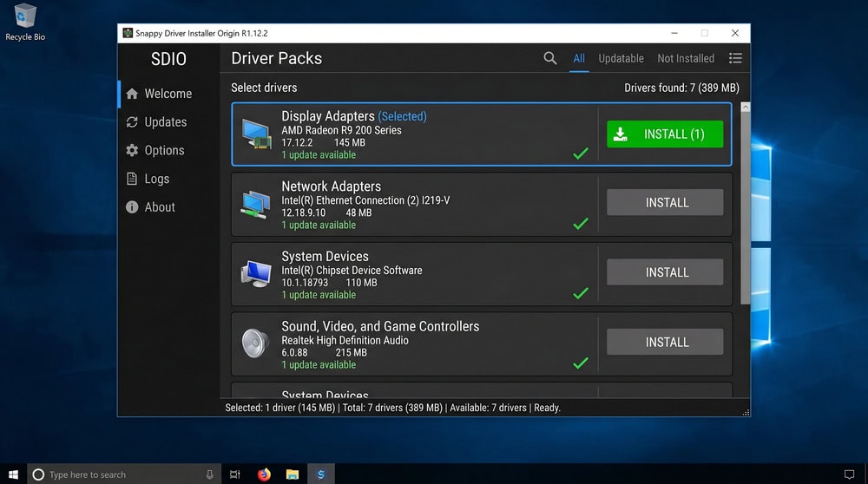This screenshot has height=484, width=868.
Task: Click the microphone icon in taskbar search
Action: [x=210, y=474]
